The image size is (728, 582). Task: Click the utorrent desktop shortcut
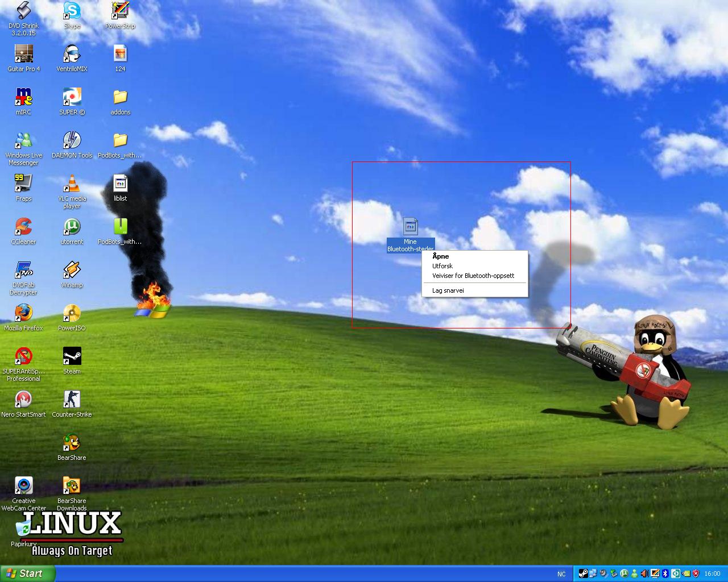coord(72,231)
